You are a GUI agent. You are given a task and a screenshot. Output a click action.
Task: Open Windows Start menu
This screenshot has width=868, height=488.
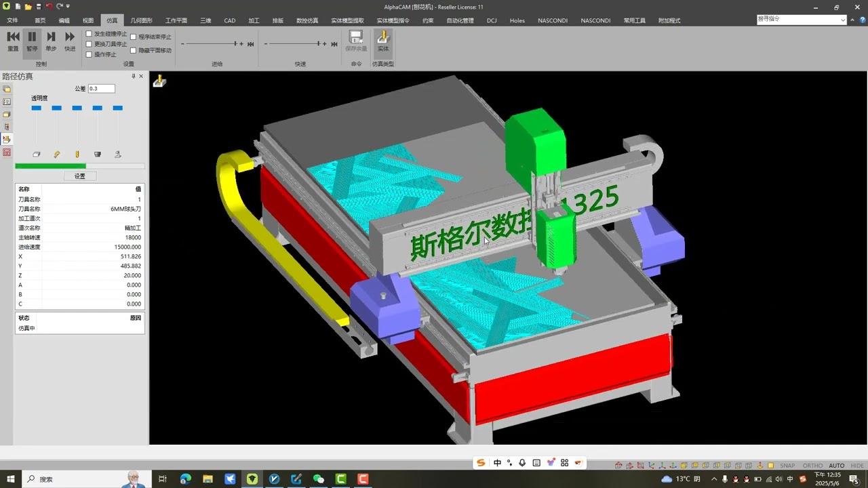11,479
